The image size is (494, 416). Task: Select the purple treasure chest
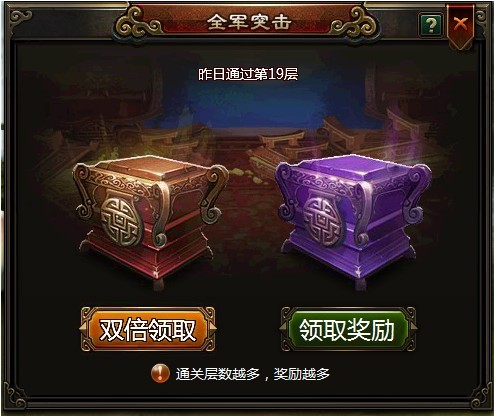click(x=353, y=222)
